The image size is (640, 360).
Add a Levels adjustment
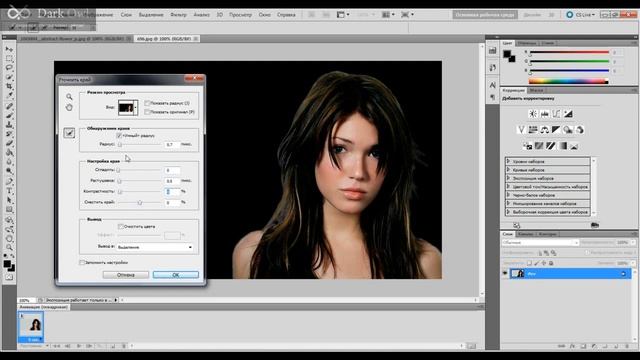click(x=544, y=114)
